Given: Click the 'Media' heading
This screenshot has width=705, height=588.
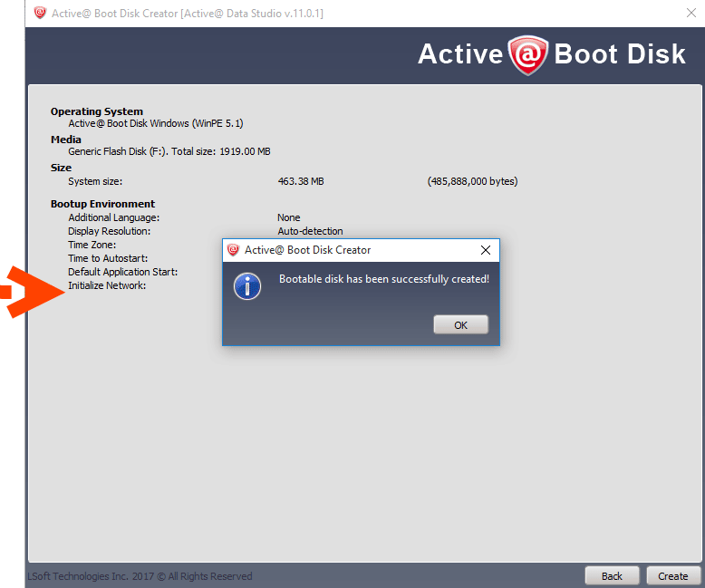Looking at the screenshot, I should tap(65, 140).
